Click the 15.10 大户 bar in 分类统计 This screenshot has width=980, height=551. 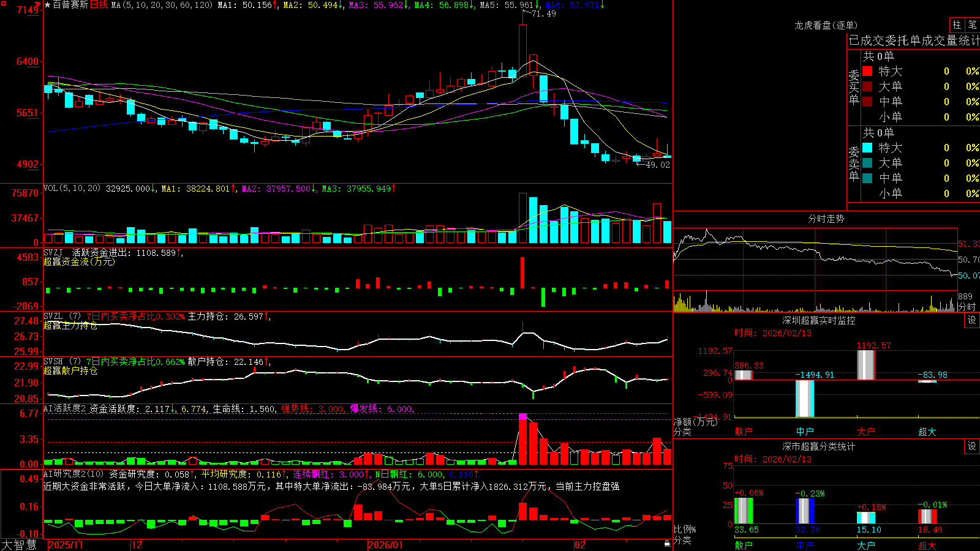point(866,518)
